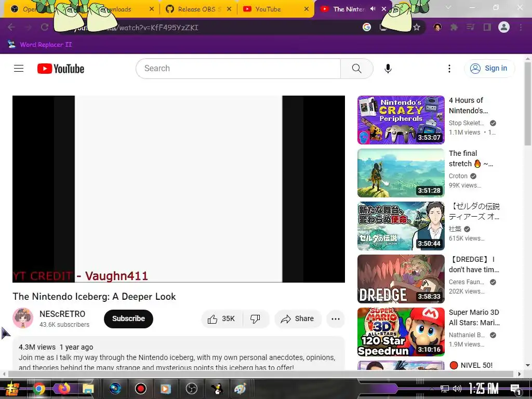Close the YouTube browser tab

(307, 9)
